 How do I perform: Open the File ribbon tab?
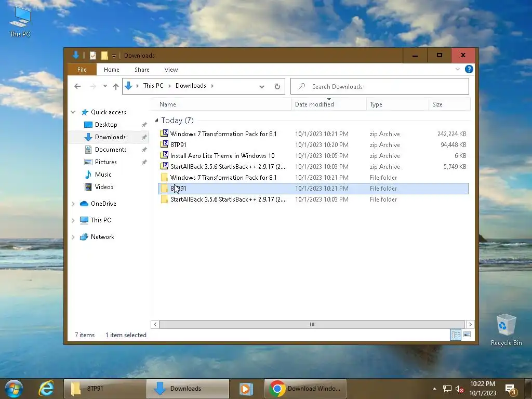tap(82, 70)
